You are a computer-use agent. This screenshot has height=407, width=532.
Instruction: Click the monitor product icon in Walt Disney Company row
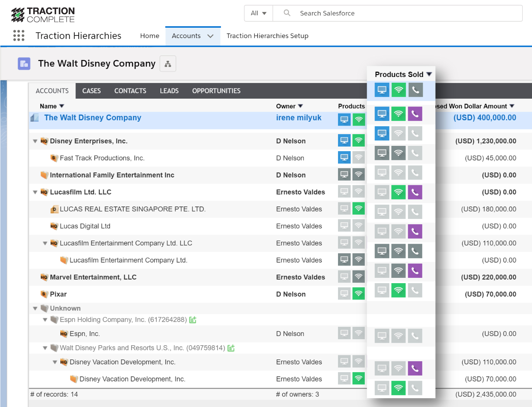click(344, 120)
